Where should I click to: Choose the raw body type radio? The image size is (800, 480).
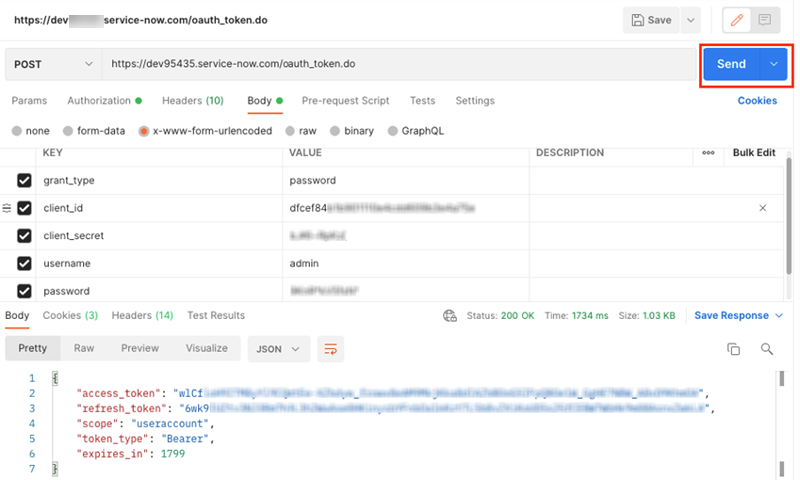tap(291, 131)
